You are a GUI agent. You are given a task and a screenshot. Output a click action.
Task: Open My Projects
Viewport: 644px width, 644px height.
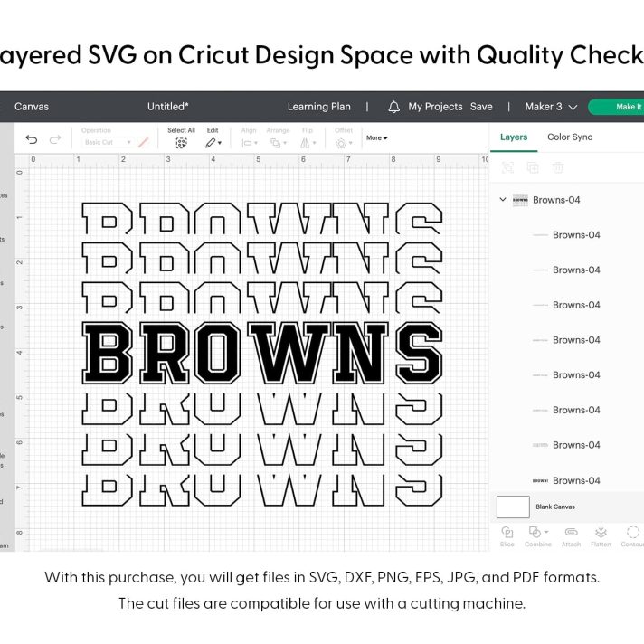pos(435,107)
